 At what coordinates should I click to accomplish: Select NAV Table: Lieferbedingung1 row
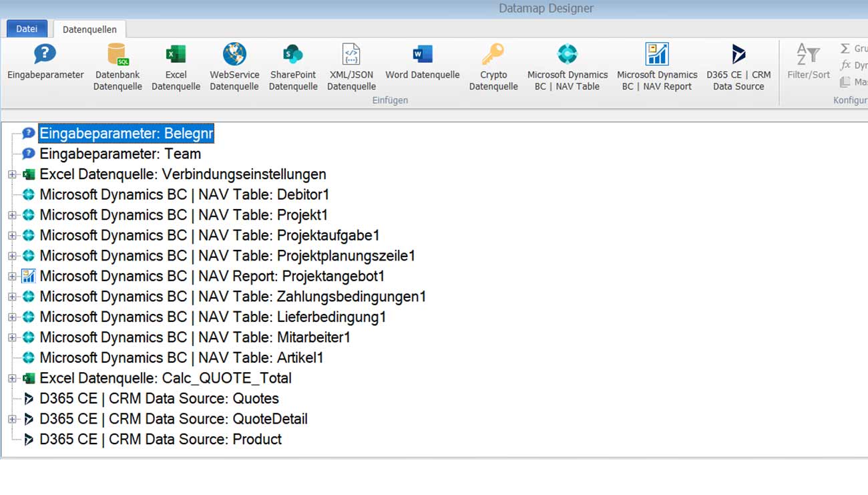pos(213,317)
